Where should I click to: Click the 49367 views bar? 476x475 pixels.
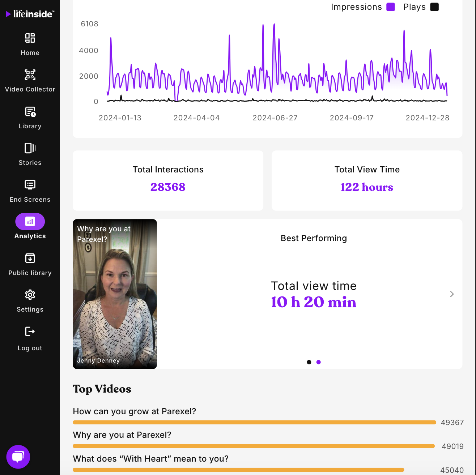click(254, 422)
